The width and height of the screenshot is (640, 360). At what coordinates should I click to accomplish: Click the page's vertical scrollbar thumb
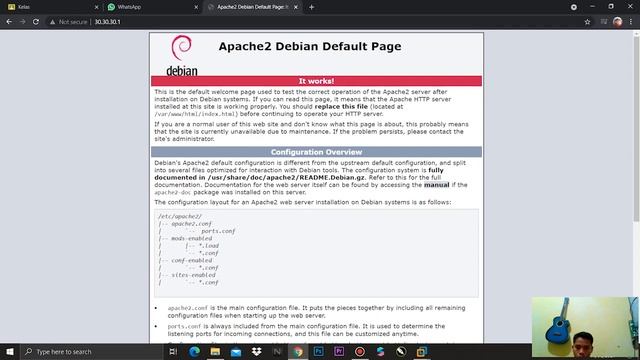click(x=636, y=129)
